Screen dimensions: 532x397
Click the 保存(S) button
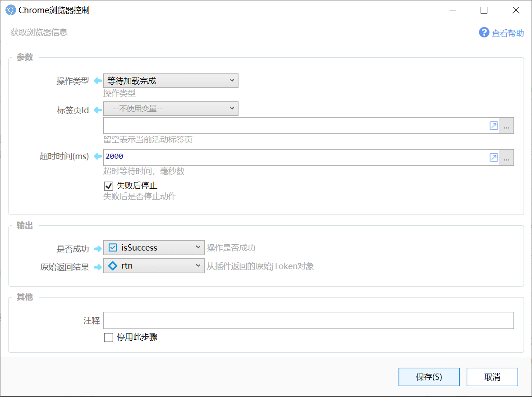pyautogui.click(x=429, y=377)
